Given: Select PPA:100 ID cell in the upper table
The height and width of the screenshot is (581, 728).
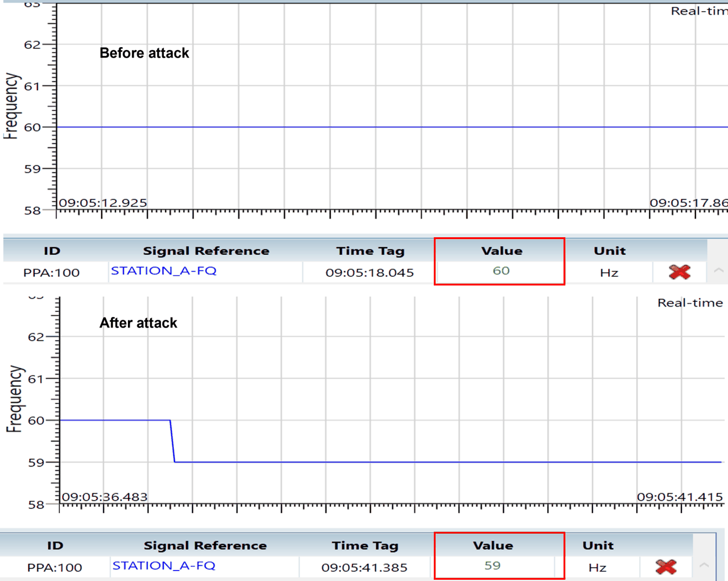Looking at the screenshot, I should click(51, 273).
